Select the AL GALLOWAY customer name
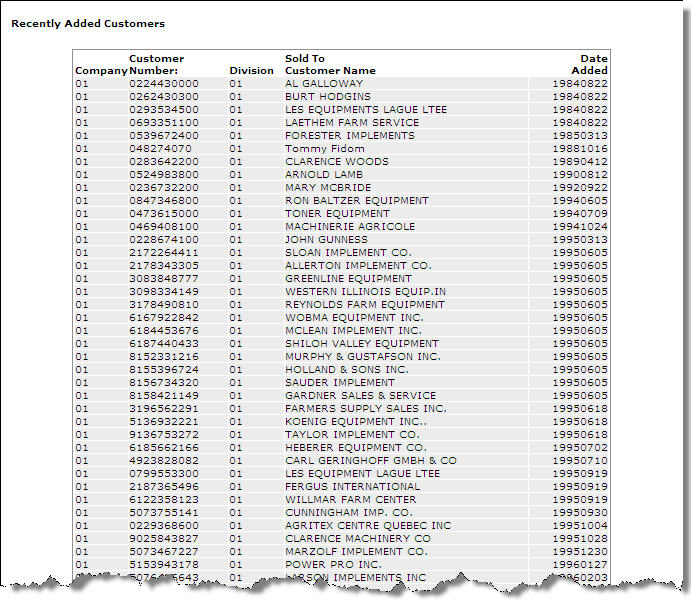691x602 pixels. tap(323, 83)
